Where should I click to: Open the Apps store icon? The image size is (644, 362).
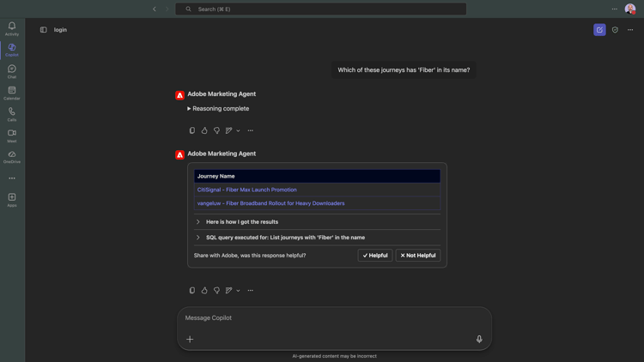[12, 200]
